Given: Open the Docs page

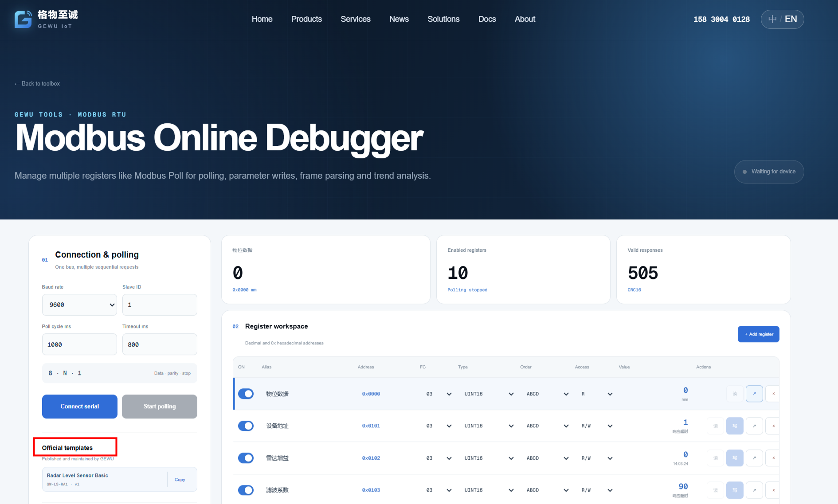Looking at the screenshot, I should pos(487,19).
